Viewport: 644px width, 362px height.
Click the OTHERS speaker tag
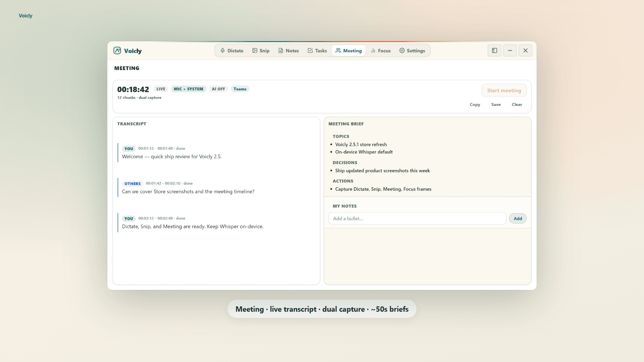[132, 184]
